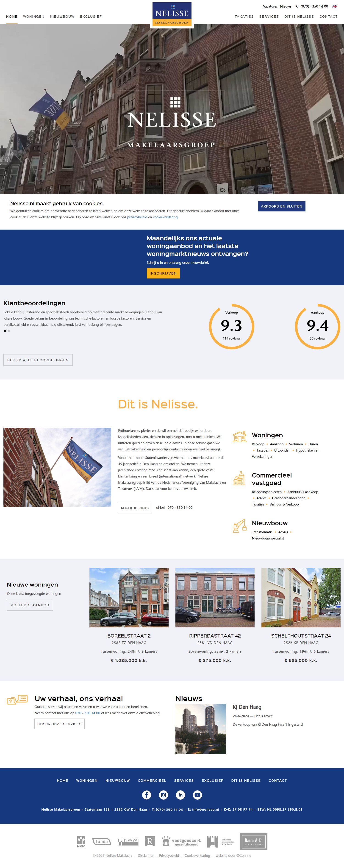Click the house icon next to Woningen
The height and width of the screenshot is (868, 344).
[239, 437]
